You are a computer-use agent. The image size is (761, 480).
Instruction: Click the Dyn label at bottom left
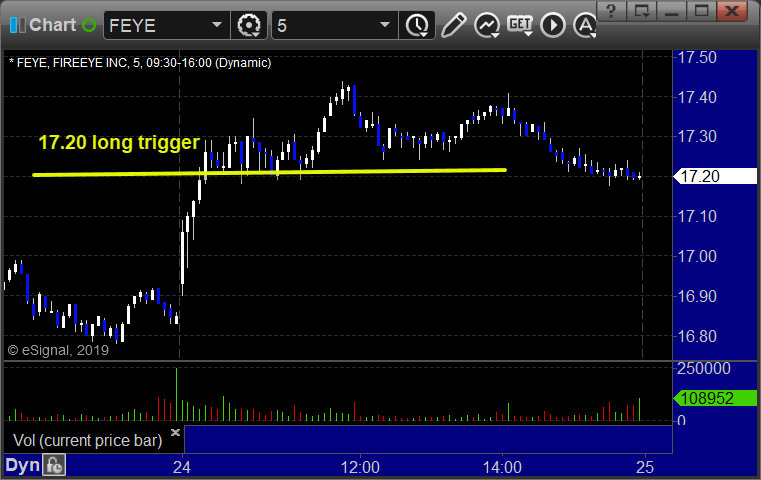[22, 465]
